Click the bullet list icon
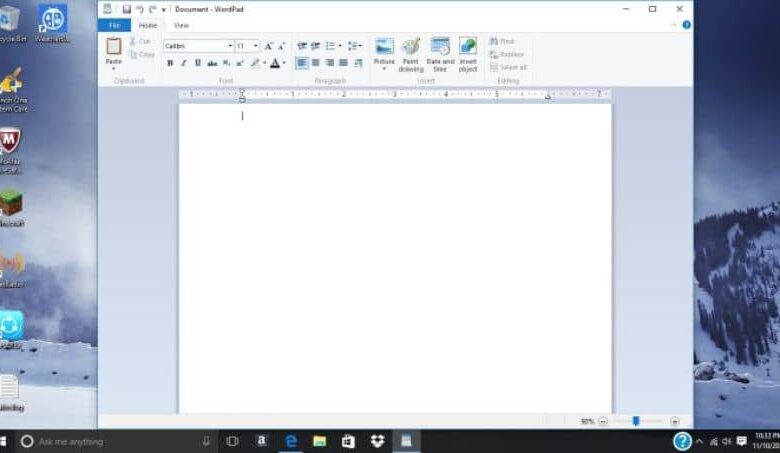 point(330,46)
